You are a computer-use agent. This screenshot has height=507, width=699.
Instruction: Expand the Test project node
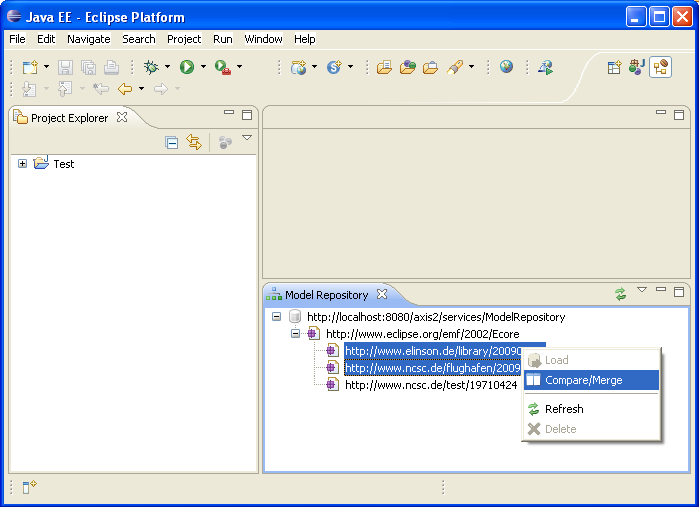[22, 164]
